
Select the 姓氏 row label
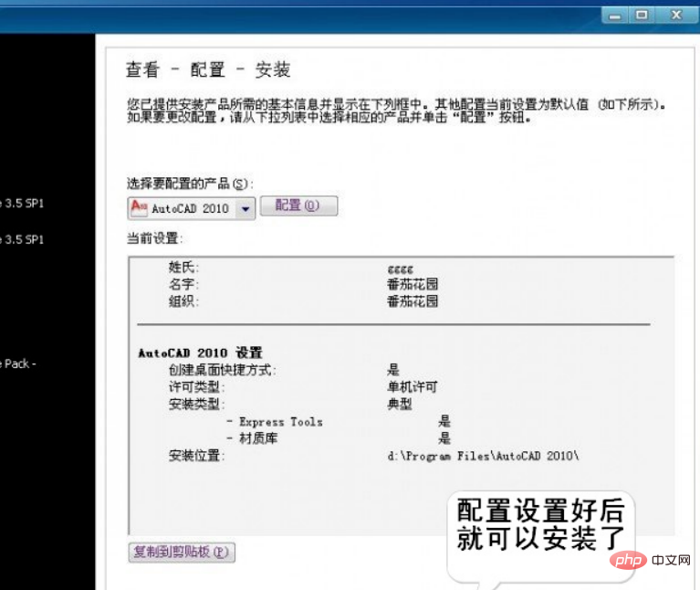tap(183, 268)
